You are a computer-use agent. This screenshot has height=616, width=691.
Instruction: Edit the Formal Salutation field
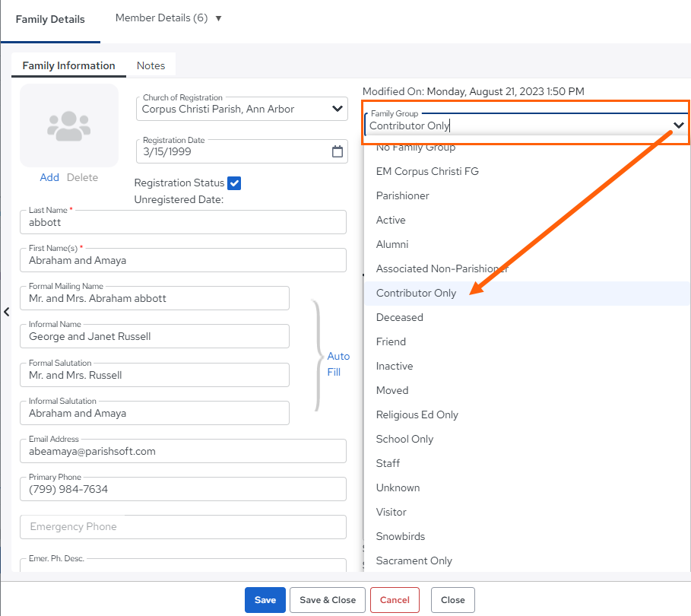pyautogui.click(x=154, y=375)
